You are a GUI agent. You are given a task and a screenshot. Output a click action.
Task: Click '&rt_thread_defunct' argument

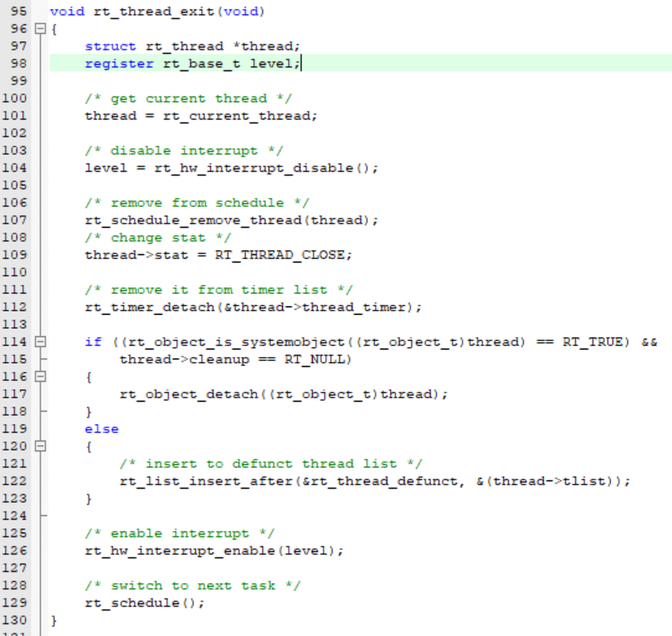click(380, 481)
